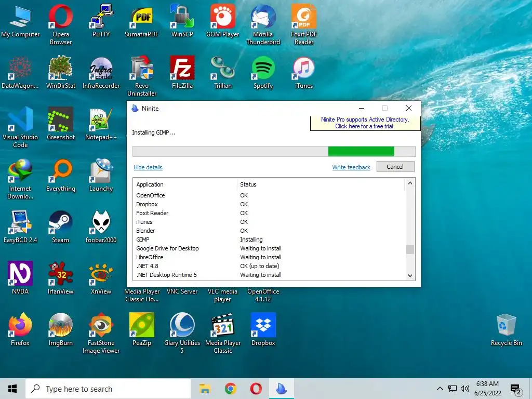Click the Spotify desktop shortcut
The height and width of the screenshot is (399, 532).
click(x=263, y=73)
